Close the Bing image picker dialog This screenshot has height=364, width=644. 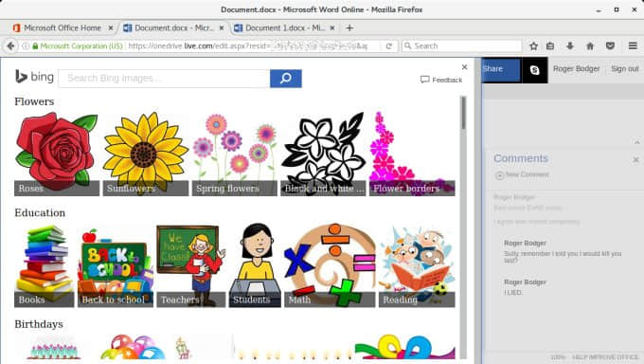pos(464,67)
